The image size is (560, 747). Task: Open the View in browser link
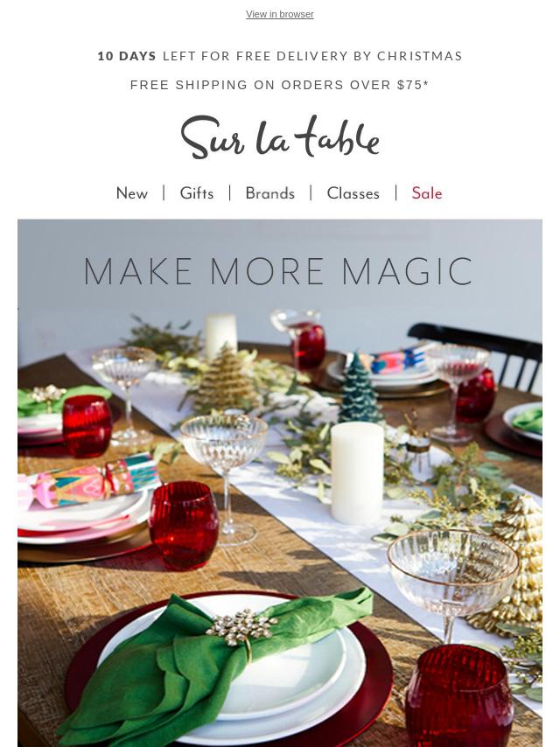[x=280, y=14]
